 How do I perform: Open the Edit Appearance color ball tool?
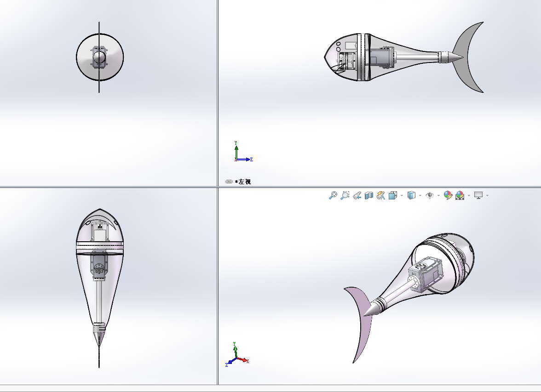pos(448,195)
